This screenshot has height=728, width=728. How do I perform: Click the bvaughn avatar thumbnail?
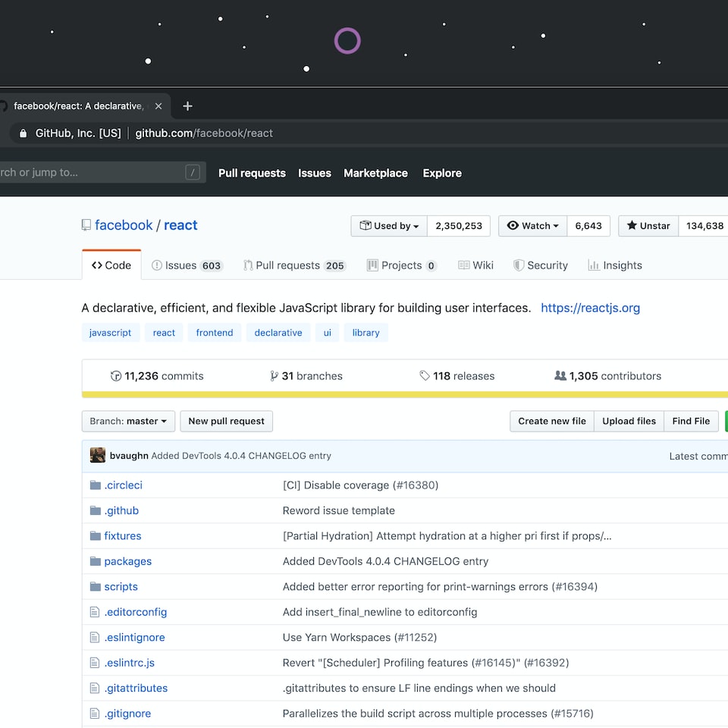(x=97, y=456)
